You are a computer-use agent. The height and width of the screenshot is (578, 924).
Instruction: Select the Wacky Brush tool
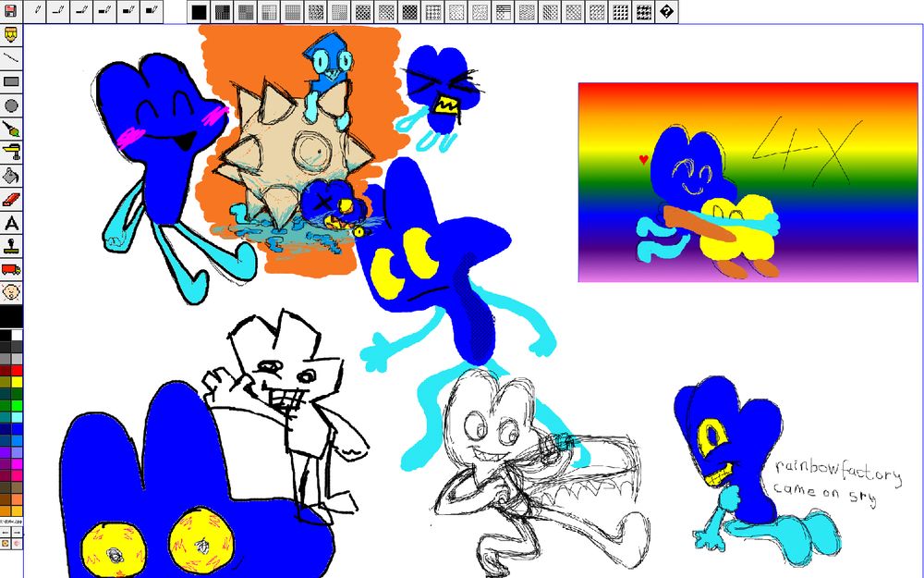[x=11, y=129]
